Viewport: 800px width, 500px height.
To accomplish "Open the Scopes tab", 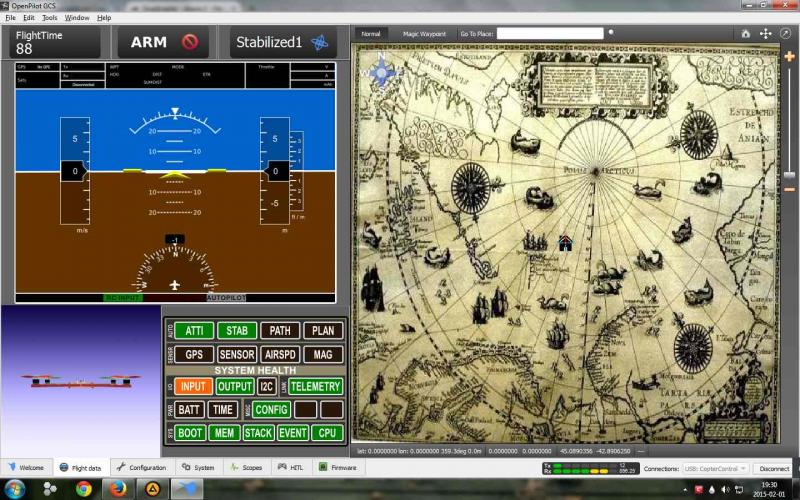I will point(246,467).
